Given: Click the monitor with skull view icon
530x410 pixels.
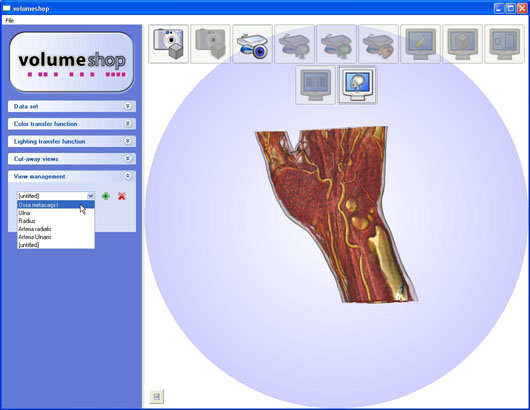Looking at the screenshot, I should tap(358, 85).
